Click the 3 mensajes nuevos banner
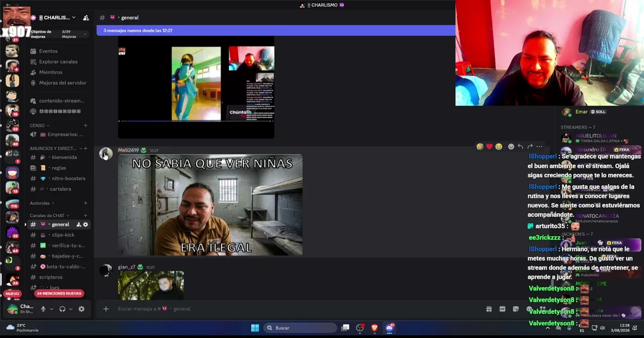Screen dimensions: 644x338 click(x=276, y=31)
